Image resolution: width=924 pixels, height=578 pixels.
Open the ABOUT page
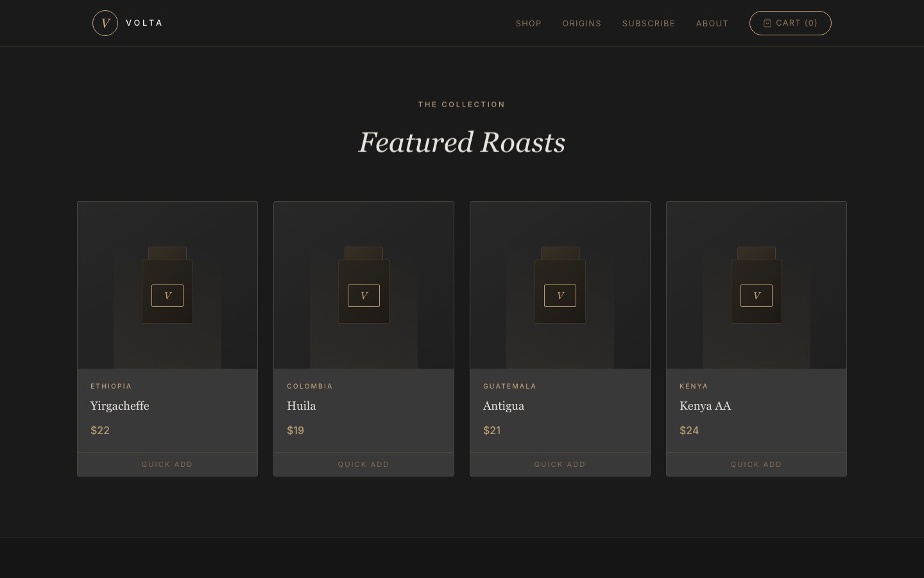pos(712,23)
